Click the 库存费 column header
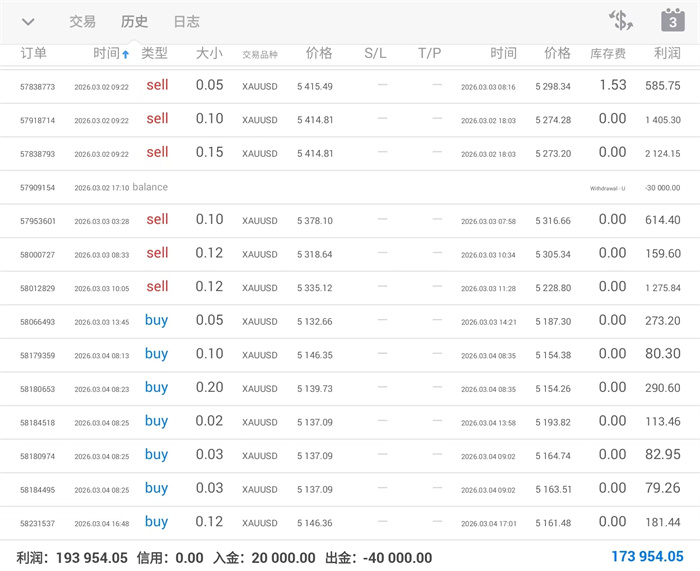Screen dimensions: 700x571 point(608,53)
